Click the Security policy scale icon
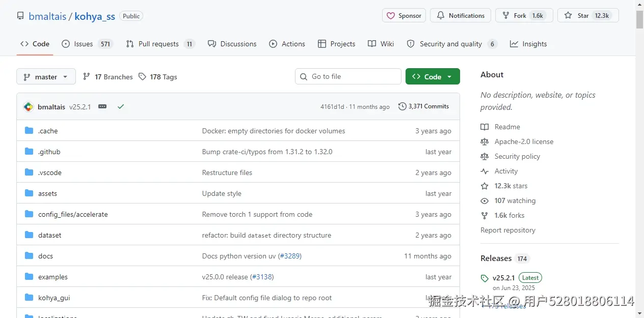Screen dimensions: 644x318 [x=485, y=156]
